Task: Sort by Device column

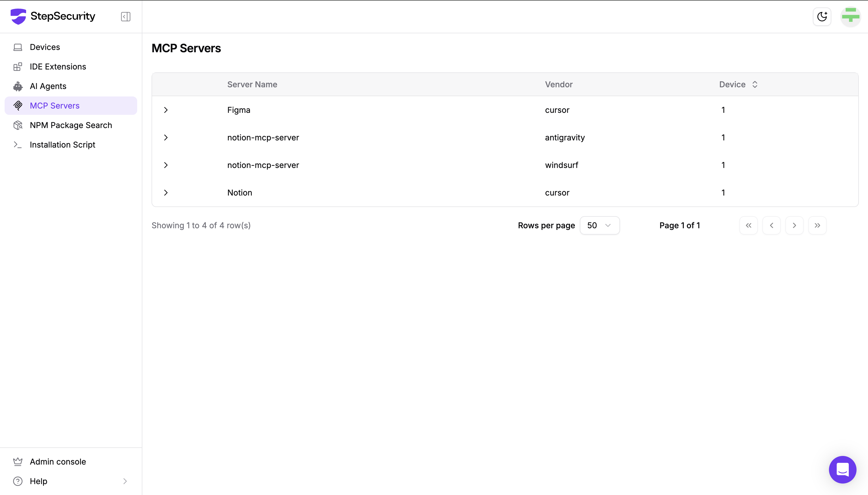Action: click(x=755, y=84)
